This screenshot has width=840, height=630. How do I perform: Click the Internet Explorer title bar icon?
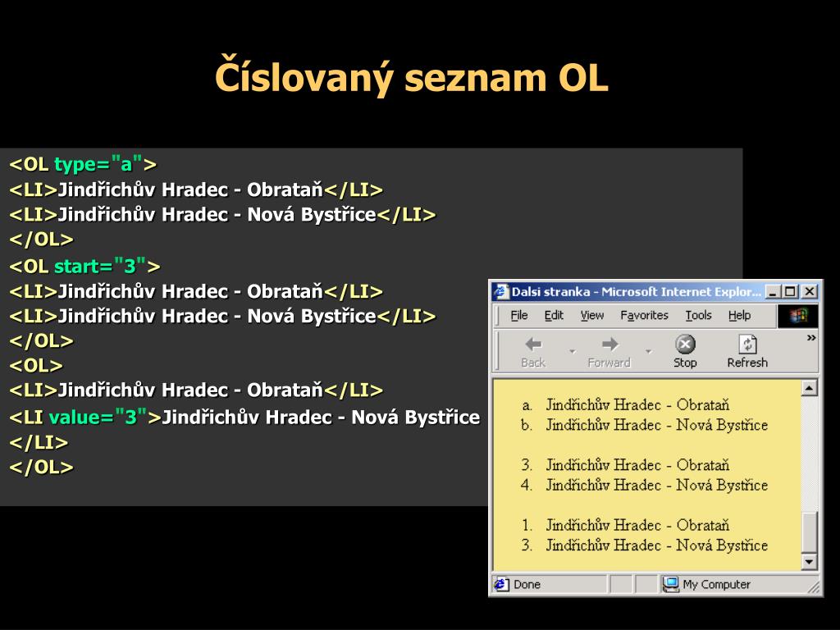pyautogui.click(x=501, y=292)
